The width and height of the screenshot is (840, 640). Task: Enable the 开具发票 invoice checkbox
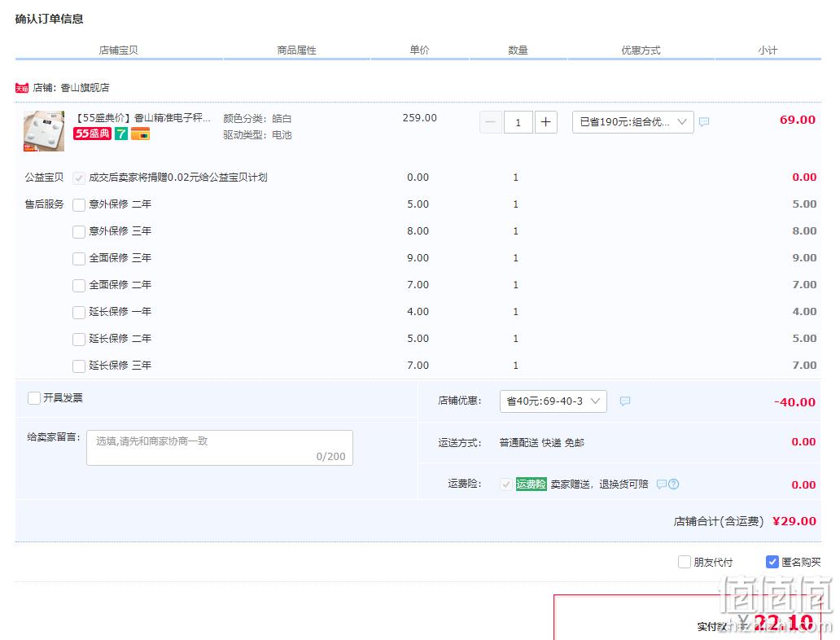(33, 397)
